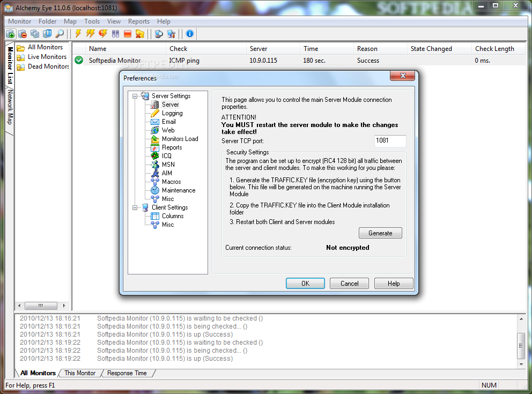Pause monitoring with the pause icon
The width and height of the screenshot is (532, 394).
coord(115,34)
